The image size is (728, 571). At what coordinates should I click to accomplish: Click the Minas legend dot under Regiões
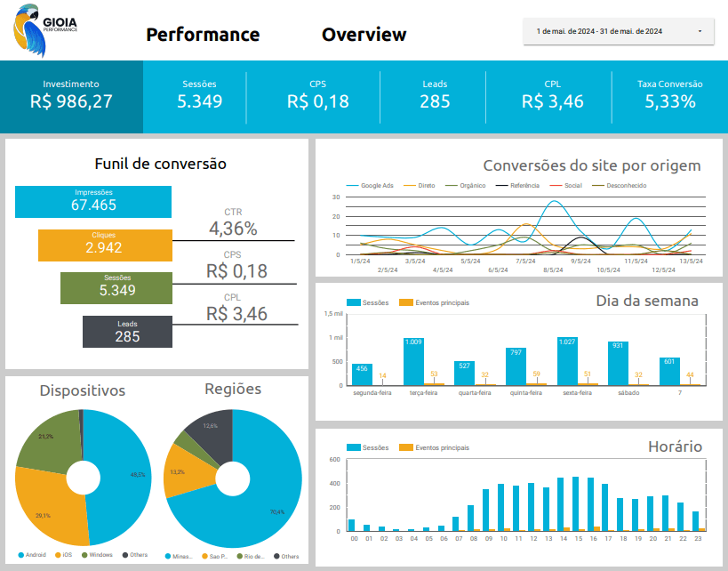tap(168, 556)
